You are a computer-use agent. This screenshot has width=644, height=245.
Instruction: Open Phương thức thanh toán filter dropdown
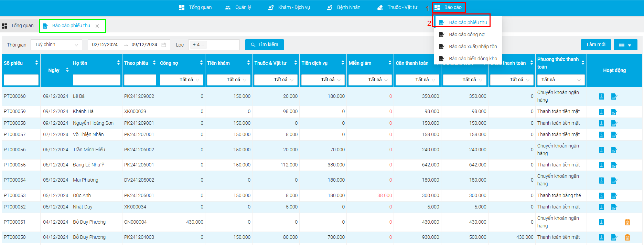point(561,80)
